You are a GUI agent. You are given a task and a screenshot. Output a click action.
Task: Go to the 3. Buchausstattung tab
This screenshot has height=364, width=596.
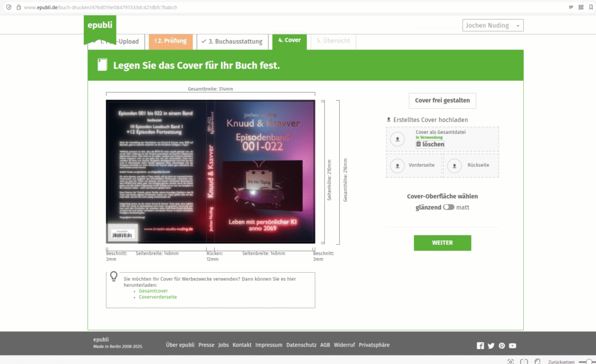click(233, 41)
